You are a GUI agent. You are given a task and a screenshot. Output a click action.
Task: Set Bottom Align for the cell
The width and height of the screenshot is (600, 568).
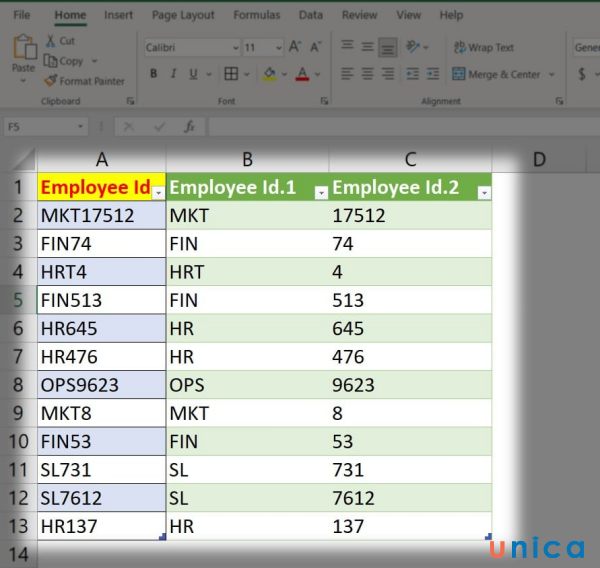coord(388,47)
